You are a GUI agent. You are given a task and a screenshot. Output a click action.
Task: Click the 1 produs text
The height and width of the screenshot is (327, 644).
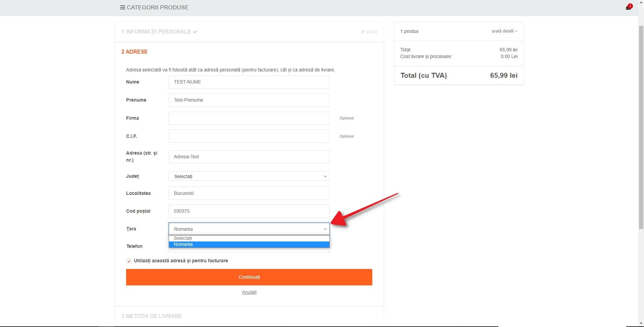pyautogui.click(x=409, y=31)
